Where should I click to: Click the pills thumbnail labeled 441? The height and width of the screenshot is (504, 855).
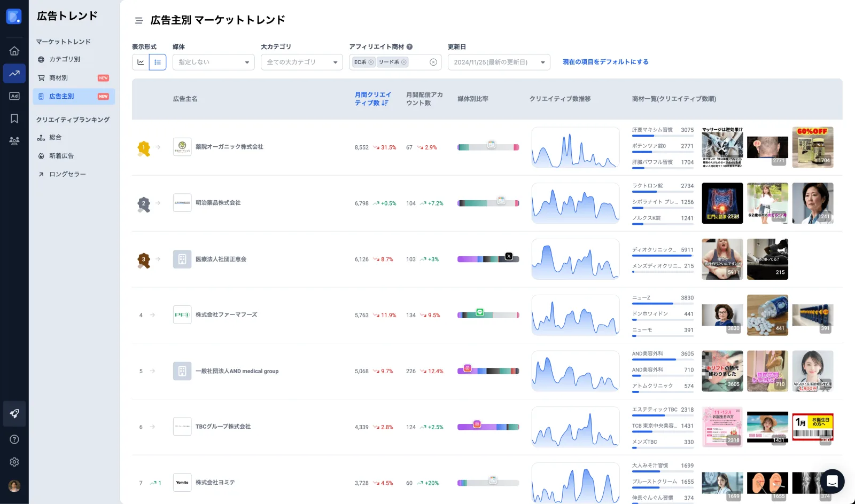pyautogui.click(x=767, y=315)
